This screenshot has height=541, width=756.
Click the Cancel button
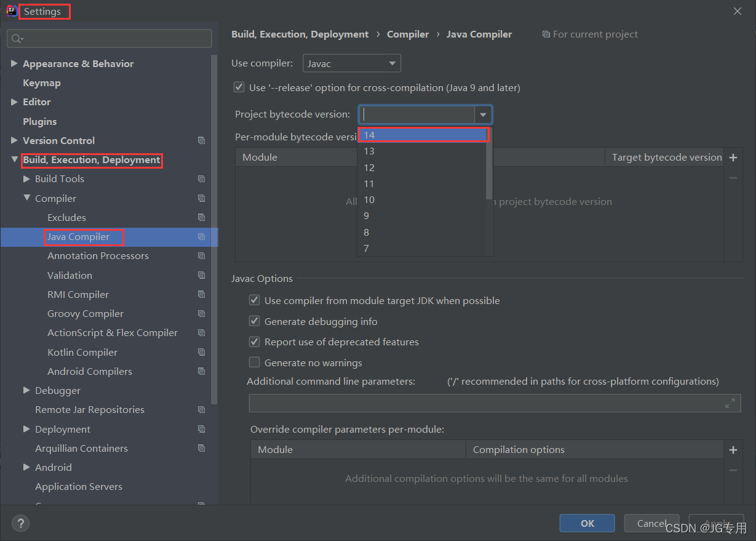tap(651, 523)
